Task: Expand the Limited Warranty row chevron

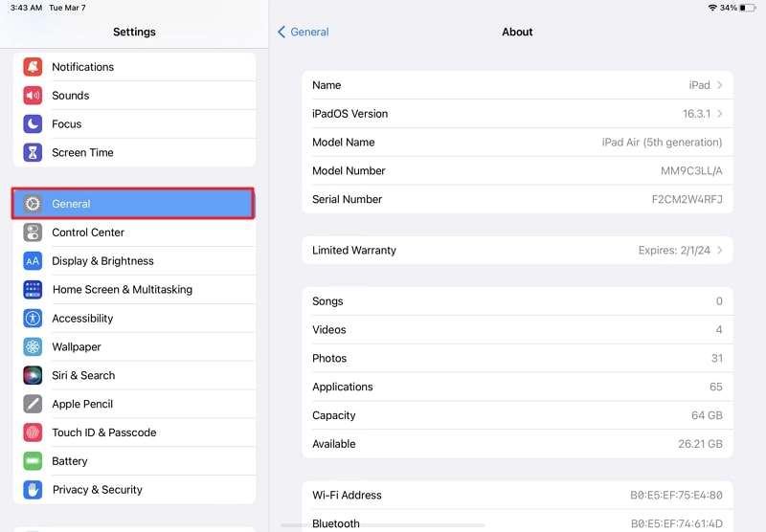Action: tap(720, 251)
